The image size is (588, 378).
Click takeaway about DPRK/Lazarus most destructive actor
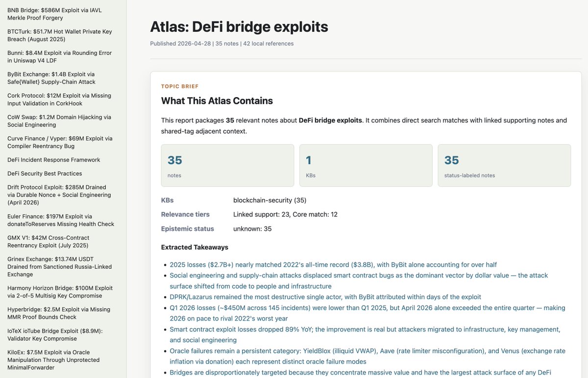(x=325, y=297)
